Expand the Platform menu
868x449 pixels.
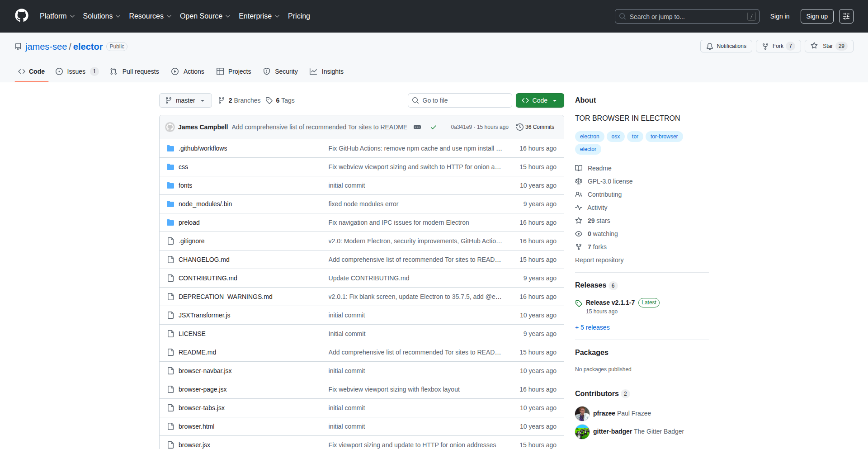pyautogui.click(x=57, y=16)
